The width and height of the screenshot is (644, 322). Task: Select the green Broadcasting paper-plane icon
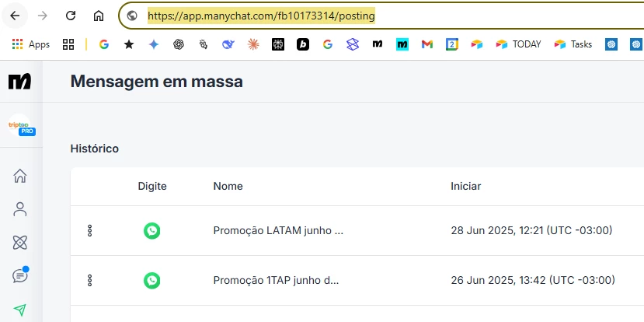tap(19, 310)
